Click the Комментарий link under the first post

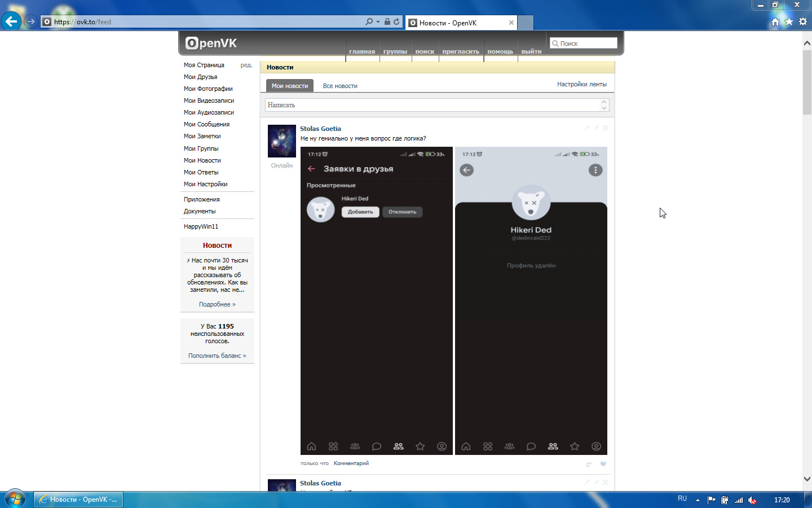(x=351, y=463)
